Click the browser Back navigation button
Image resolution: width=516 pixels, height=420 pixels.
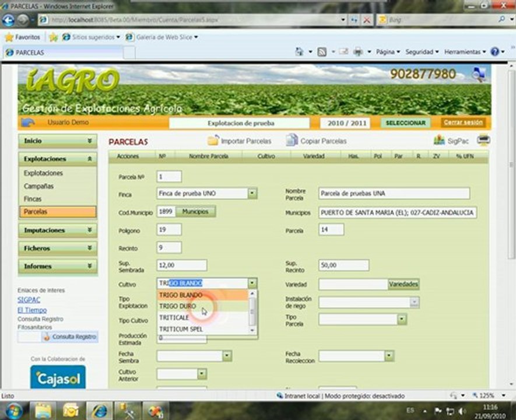point(8,20)
